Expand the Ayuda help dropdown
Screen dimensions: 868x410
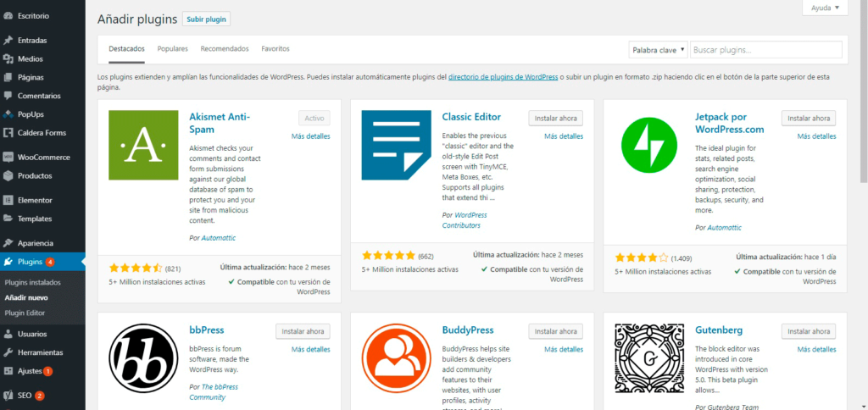click(x=825, y=8)
